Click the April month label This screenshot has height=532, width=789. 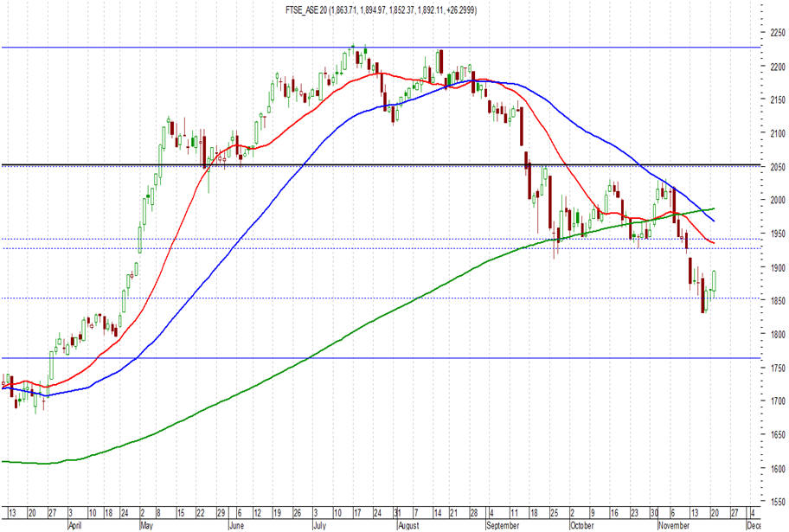(75, 525)
